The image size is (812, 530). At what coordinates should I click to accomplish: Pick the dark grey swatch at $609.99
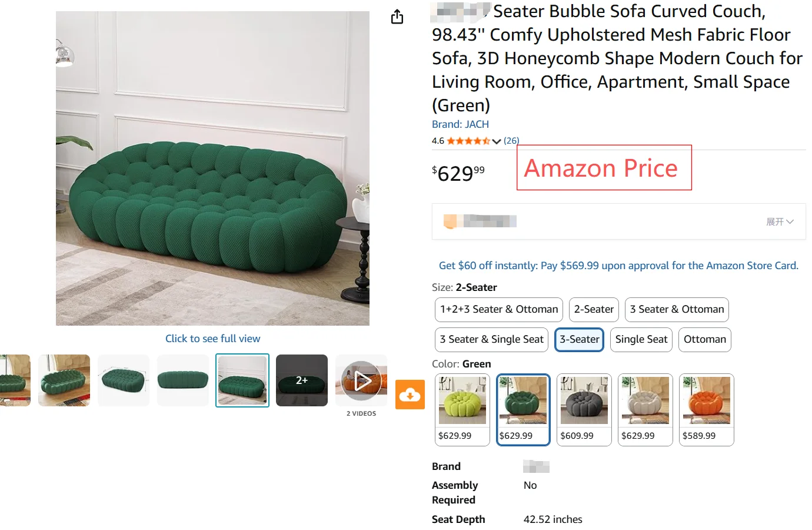point(584,410)
